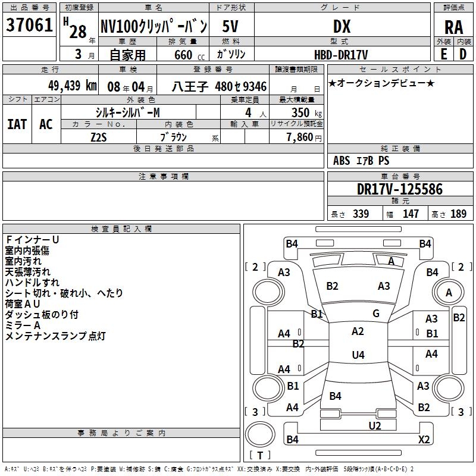Click the width value 147
Screen dimensions: 476x476
coord(411,214)
